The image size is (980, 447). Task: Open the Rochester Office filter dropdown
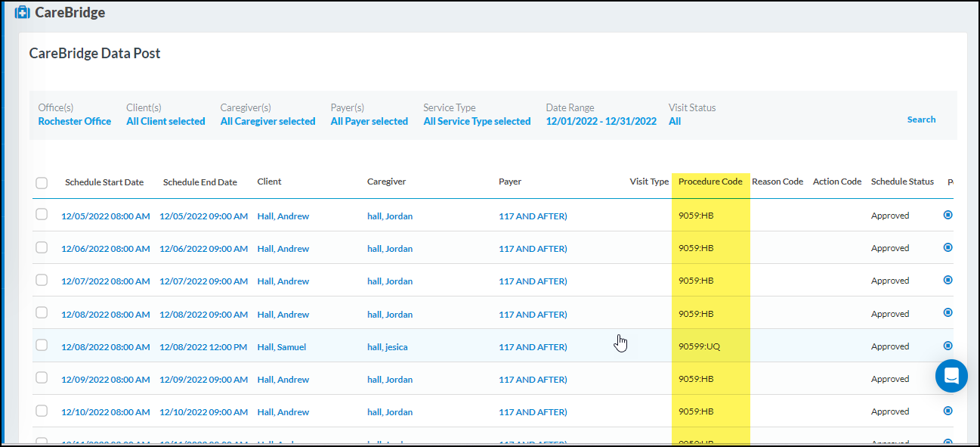coord(75,122)
